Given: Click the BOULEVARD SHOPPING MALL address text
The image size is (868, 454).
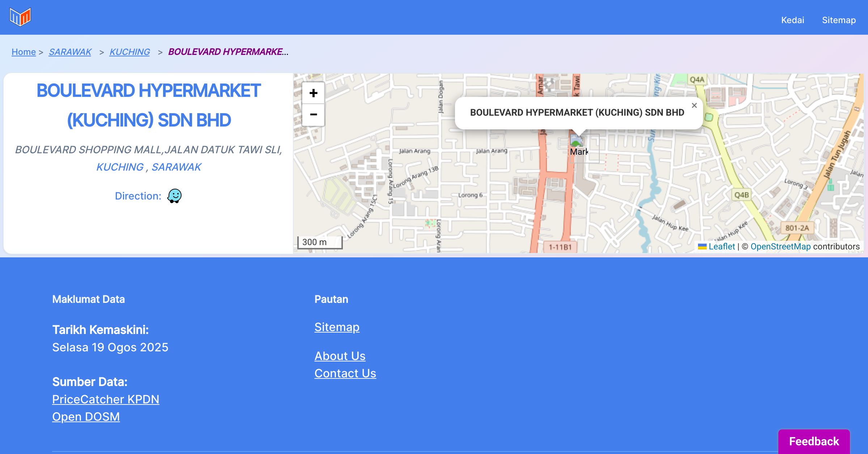Looking at the screenshot, I should (x=149, y=150).
